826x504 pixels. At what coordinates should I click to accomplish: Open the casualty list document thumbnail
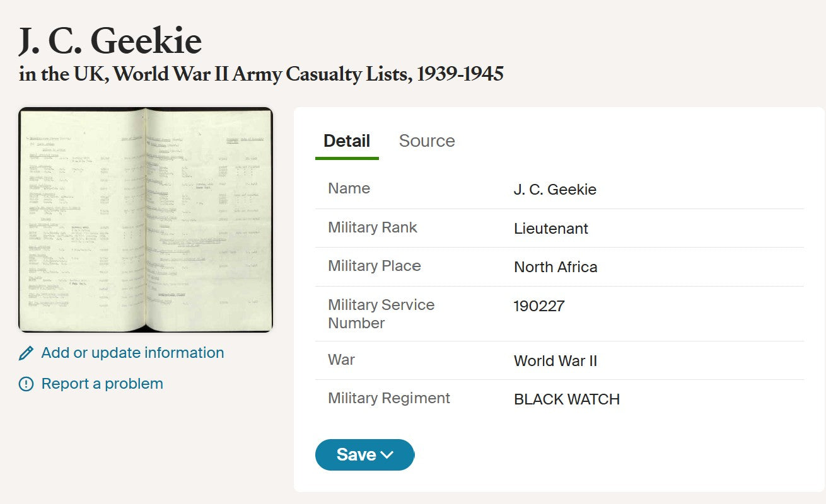[146, 220]
